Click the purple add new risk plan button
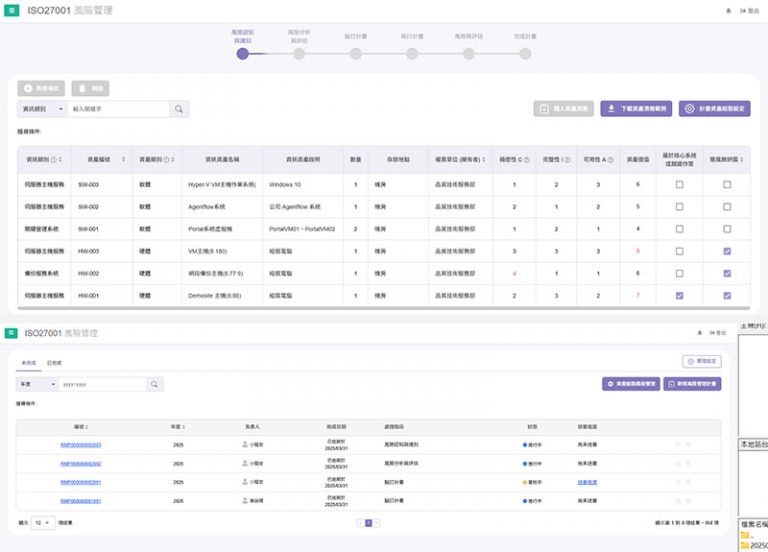 [693, 384]
